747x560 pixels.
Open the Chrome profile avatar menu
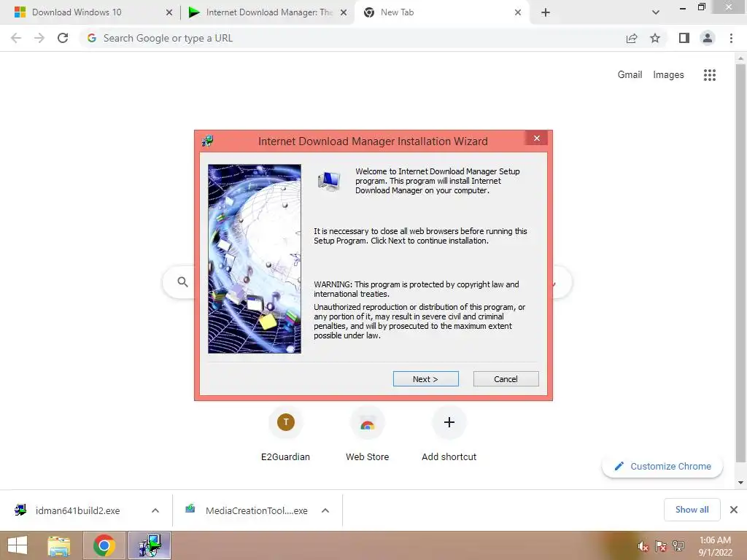(708, 38)
